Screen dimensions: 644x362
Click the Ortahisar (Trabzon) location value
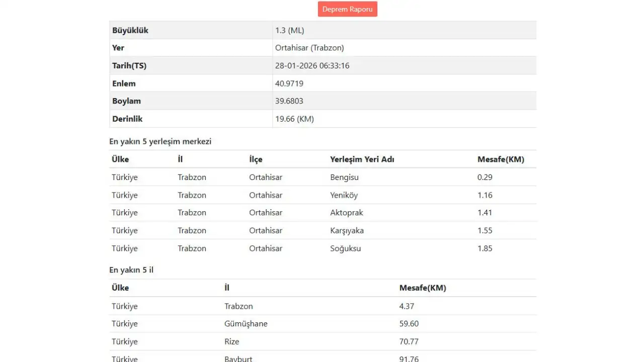(x=309, y=48)
